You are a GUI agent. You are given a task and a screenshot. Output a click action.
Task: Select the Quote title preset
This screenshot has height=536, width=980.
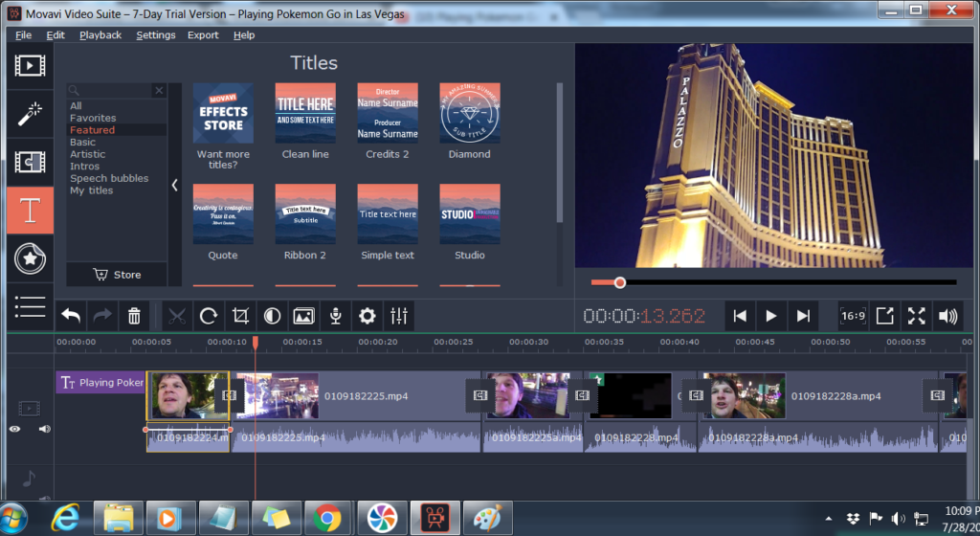(223, 213)
